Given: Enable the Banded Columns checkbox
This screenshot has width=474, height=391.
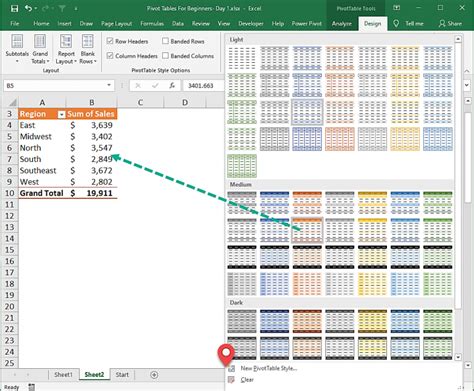Looking at the screenshot, I should click(x=165, y=56).
